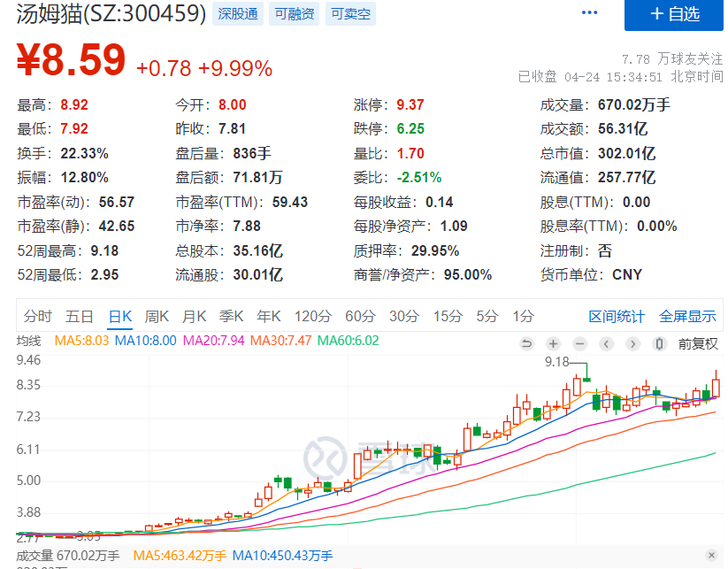The width and height of the screenshot is (728, 569).
Task: Click the 量比 value 1.70
Action: point(410,153)
